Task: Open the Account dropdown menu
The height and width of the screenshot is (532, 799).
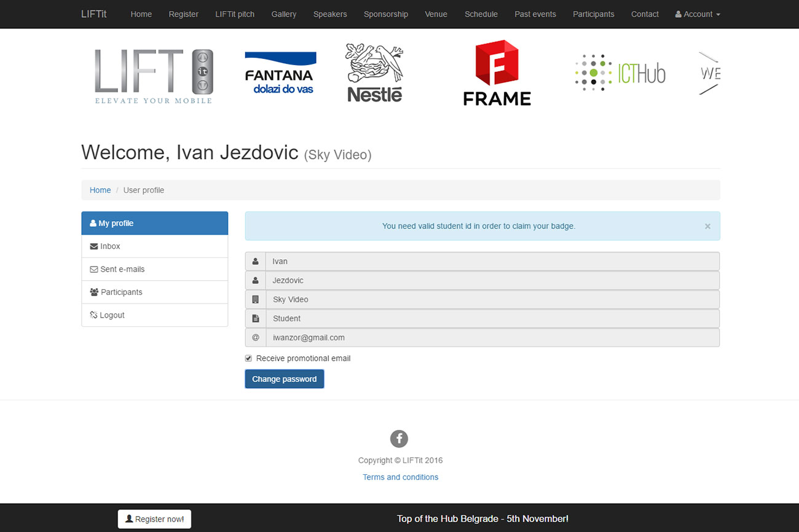Action: 698,14
